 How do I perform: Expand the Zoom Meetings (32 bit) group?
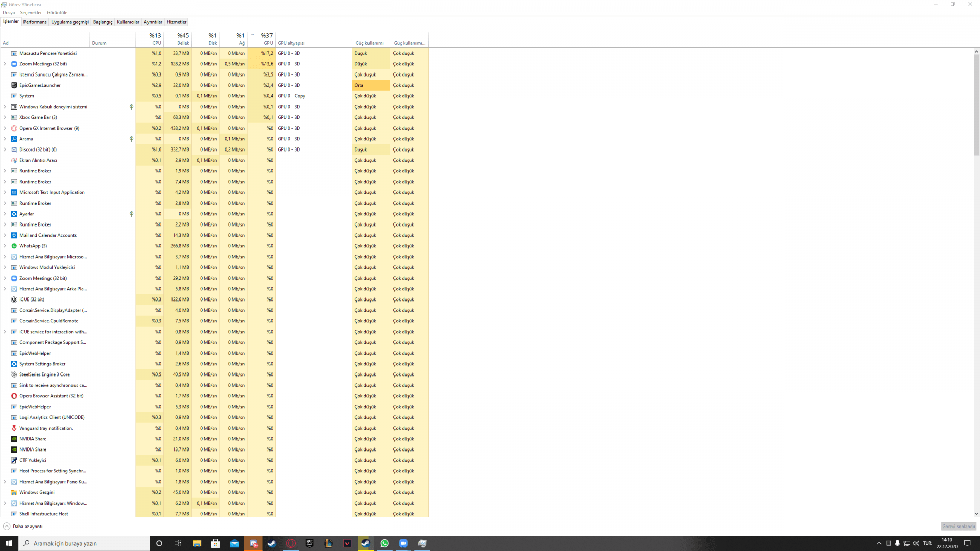point(5,64)
